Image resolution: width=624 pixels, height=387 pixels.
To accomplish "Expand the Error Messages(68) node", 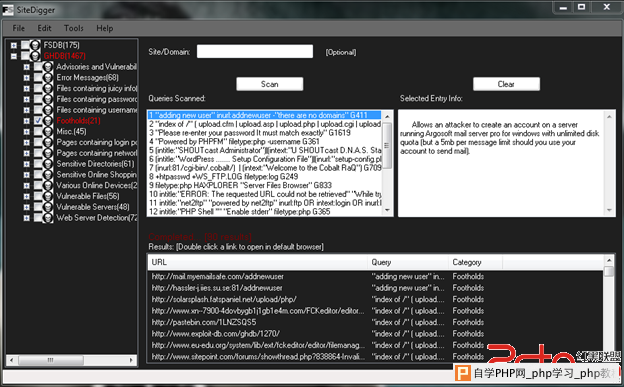I will pos(27,78).
